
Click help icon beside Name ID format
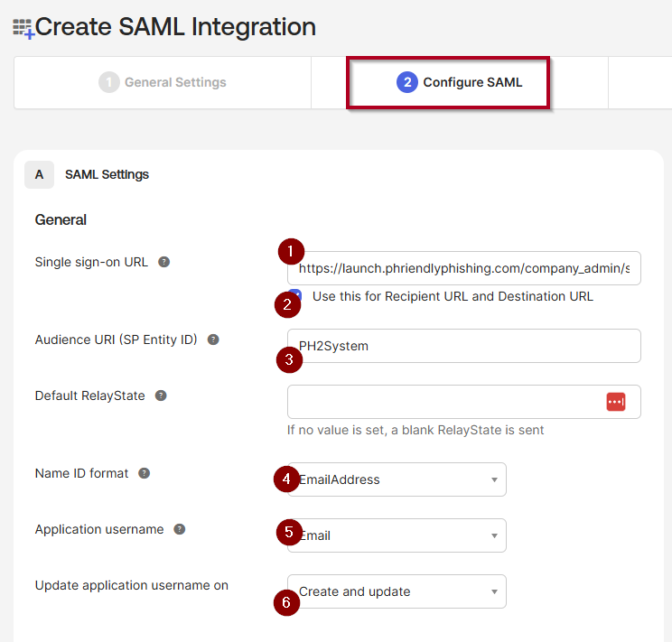145,474
